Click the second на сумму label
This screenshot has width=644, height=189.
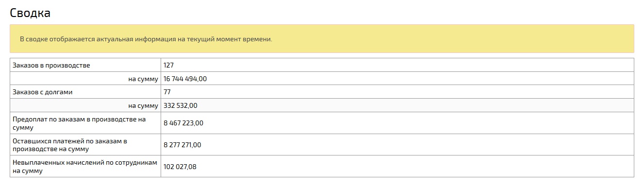point(143,105)
